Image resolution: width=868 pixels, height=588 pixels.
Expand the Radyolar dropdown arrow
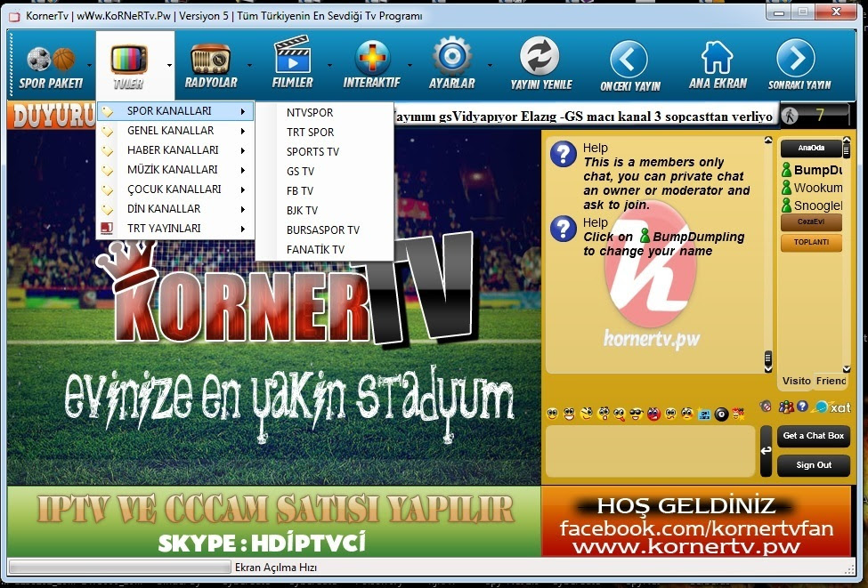coord(249,65)
